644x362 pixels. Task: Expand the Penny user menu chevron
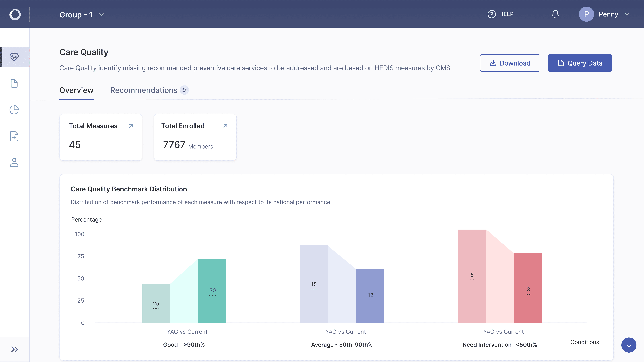[x=627, y=14]
